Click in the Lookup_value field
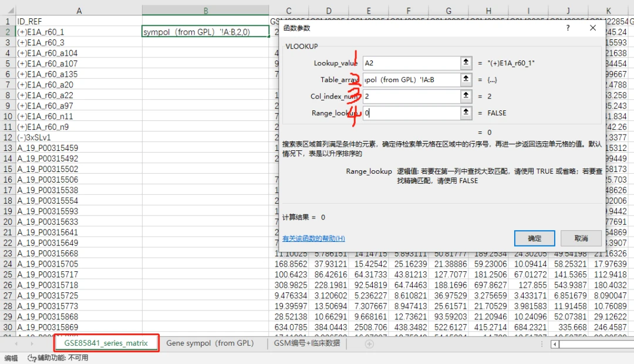The width and height of the screenshot is (634, 364). tap(412, 63)
